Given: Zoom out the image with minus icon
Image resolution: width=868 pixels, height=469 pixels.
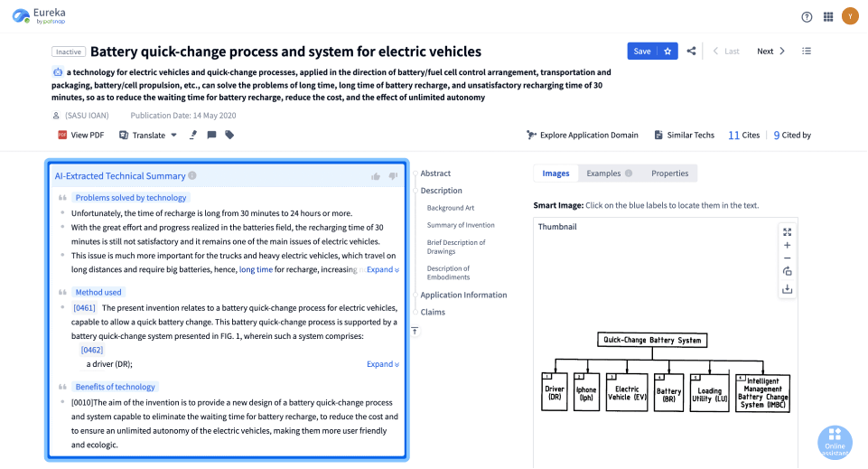Looking at the screenshot, I should (x=788, y=258).
